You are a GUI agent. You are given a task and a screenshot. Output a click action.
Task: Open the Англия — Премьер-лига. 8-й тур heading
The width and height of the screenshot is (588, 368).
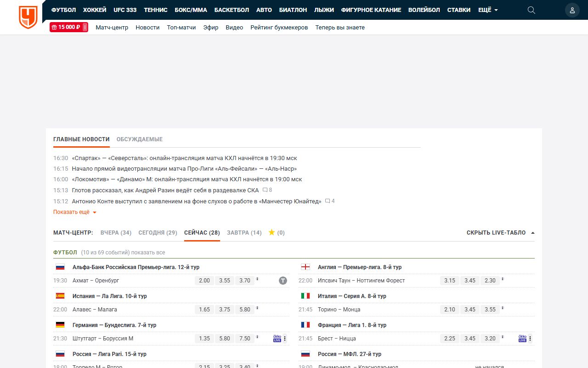coord(360,267)
